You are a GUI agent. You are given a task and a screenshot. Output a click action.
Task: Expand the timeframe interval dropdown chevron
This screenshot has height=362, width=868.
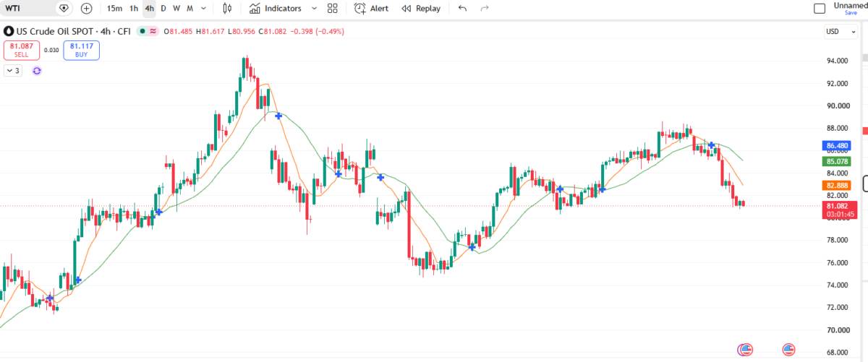[x=203, y=8]
